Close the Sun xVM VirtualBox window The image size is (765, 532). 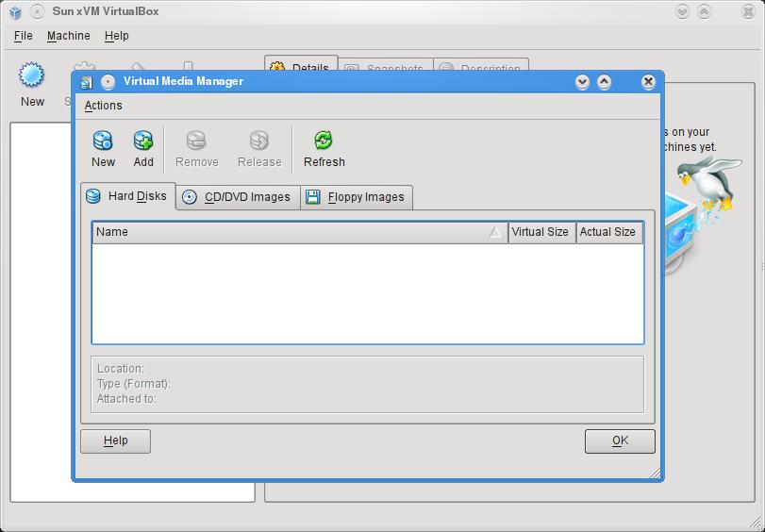coord(748,11)
